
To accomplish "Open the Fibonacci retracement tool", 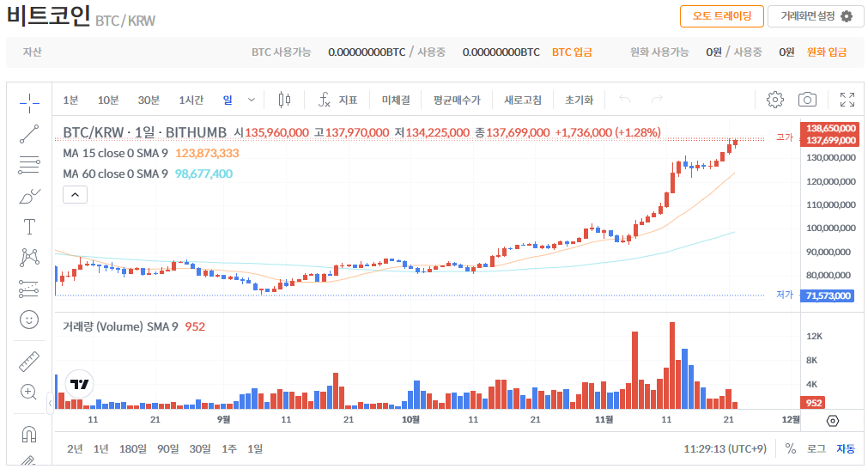I will coord(29,165).
